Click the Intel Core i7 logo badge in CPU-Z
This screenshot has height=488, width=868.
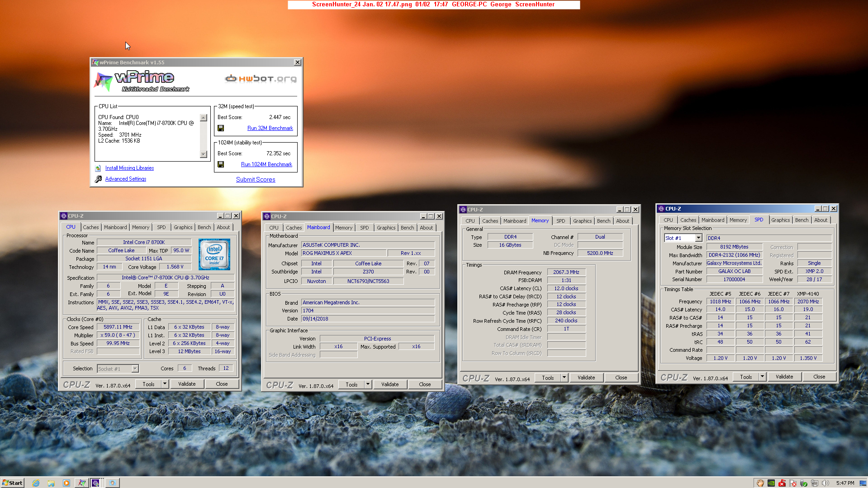tap(214, 254)
